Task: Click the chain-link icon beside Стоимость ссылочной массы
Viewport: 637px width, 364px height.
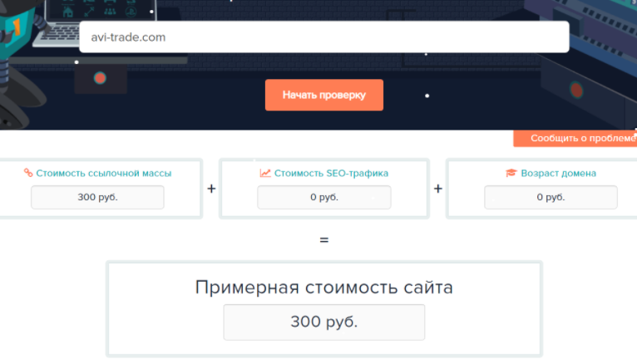Action: [x=28, y=173]
